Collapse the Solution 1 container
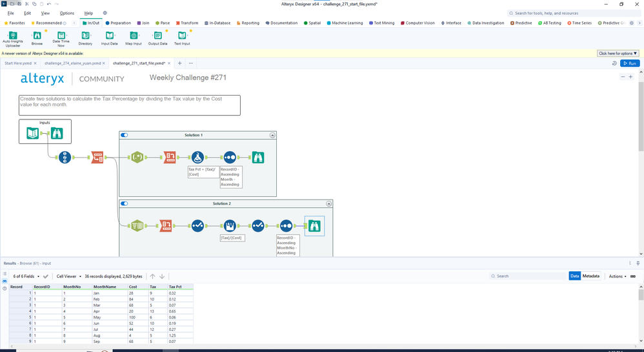The image size is (644, 352). coord(272,135)
